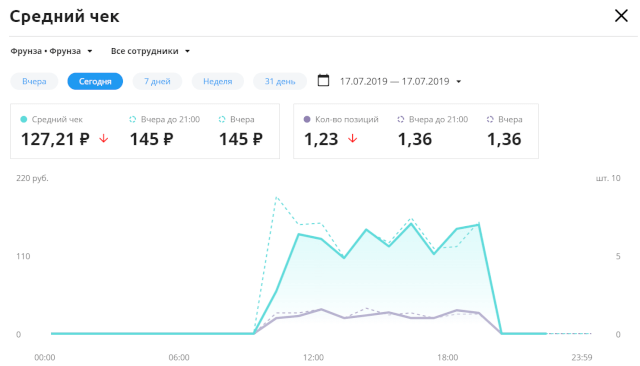Toggle purple Вчера series in positions card
Image resolution: width=640 pixels, height=366 pixels.
pyautogui.click(x=490, y=119)
